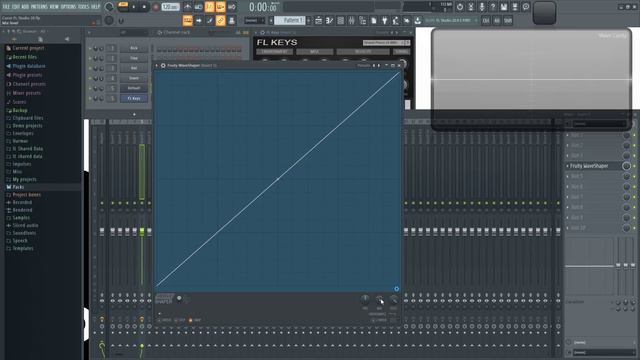Open View playlist icon in toolbar
The image size is (640, 360).
point(318,20)
